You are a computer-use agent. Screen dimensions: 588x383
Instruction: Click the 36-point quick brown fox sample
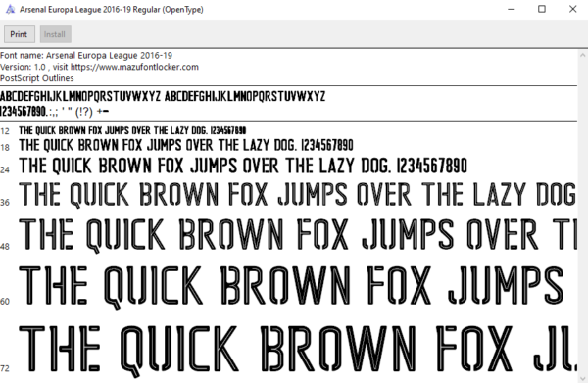tap(297, 195)
